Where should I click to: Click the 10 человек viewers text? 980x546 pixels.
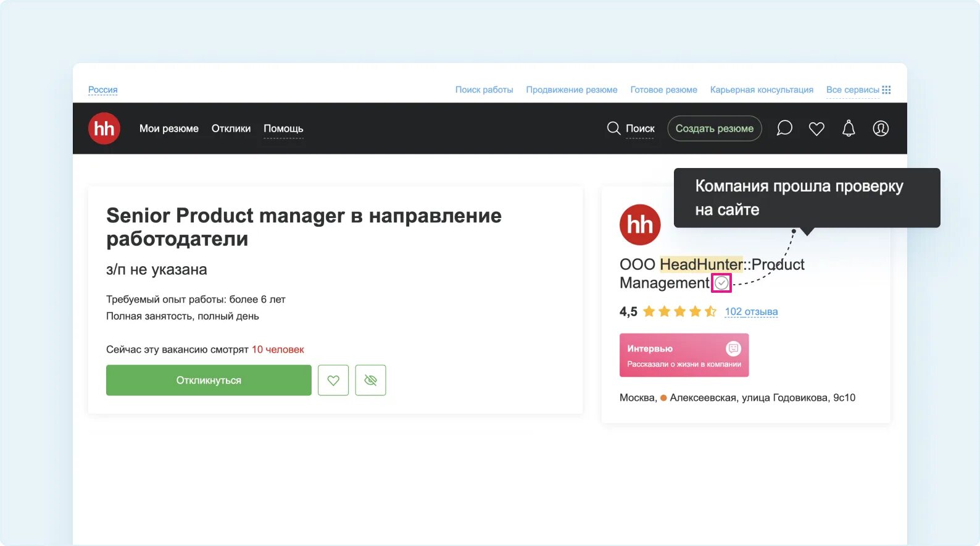pyautogui.click(x=278, y=350)
